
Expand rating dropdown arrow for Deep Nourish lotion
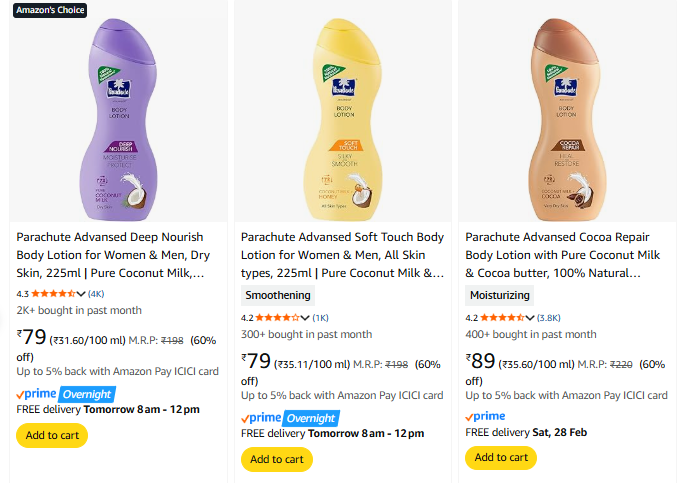[x=81, y=294]
